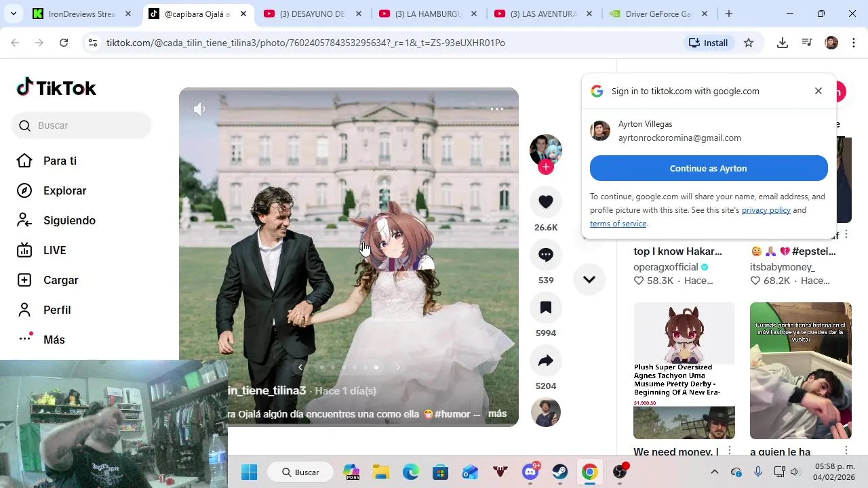Select the Ayrton Villegas account entry

click(x=709, y=131)
